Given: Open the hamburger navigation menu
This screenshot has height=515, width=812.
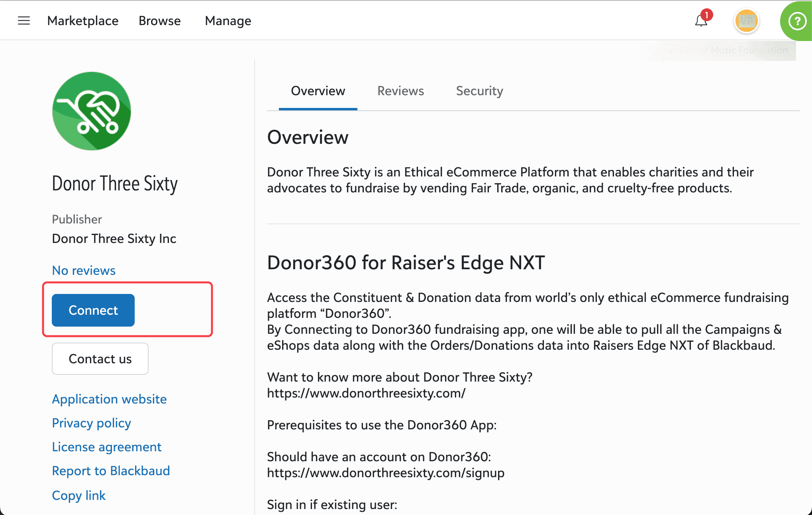Looking at the screenshot, I should coord(24,21).
